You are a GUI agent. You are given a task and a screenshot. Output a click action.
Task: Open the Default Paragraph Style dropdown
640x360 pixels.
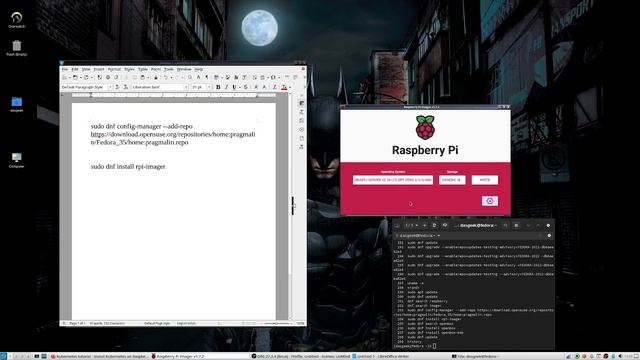click(110, 87)
